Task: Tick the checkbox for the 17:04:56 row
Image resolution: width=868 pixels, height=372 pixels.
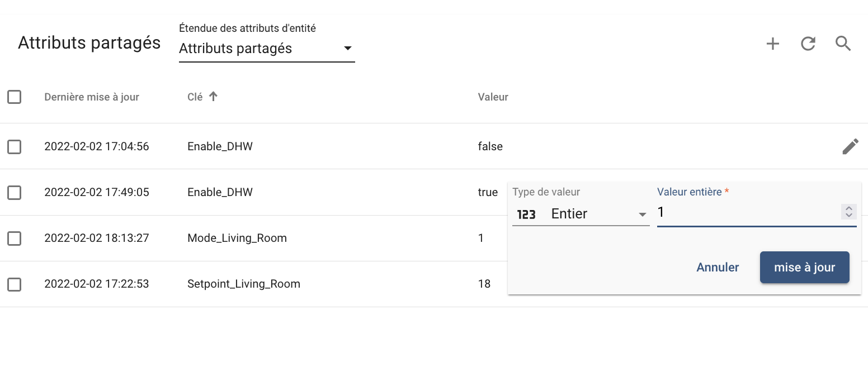Action: tap(15, 147)
